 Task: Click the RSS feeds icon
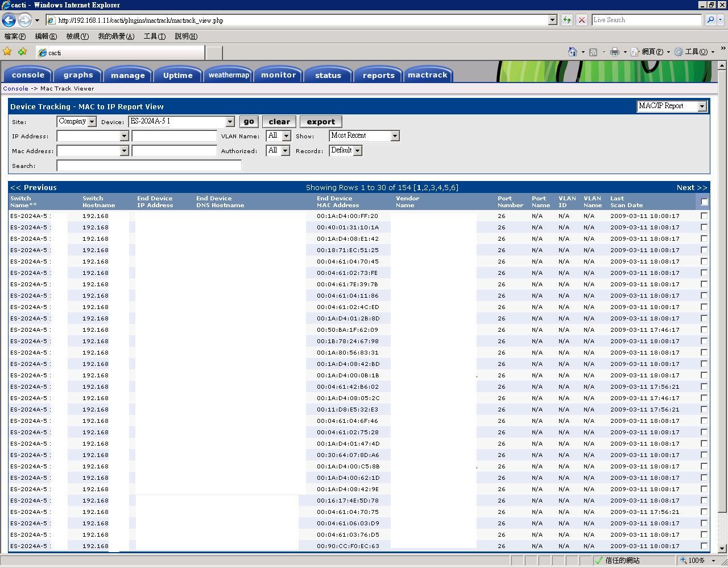tap(593, 52)
